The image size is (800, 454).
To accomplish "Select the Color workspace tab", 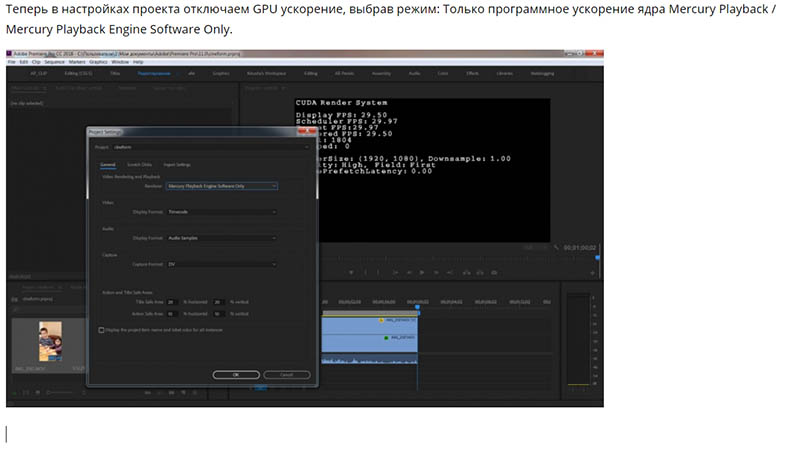I will [442, 73].
